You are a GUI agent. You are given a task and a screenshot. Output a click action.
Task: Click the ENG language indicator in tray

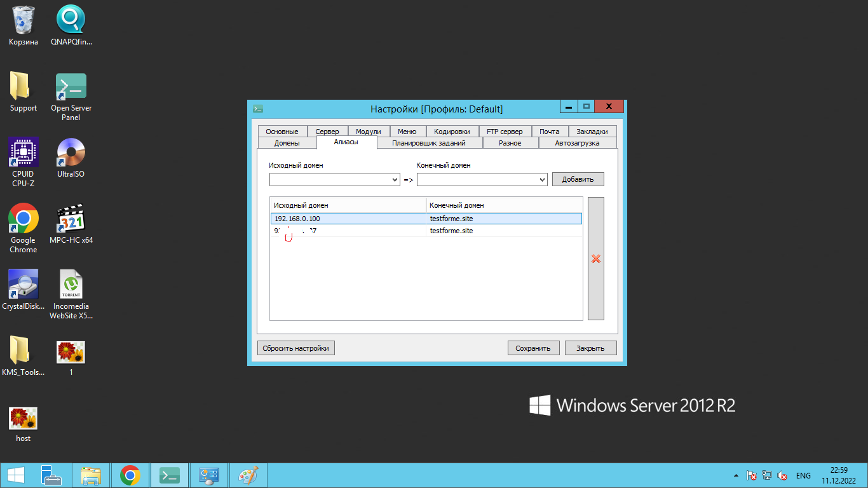pos(803,476)
